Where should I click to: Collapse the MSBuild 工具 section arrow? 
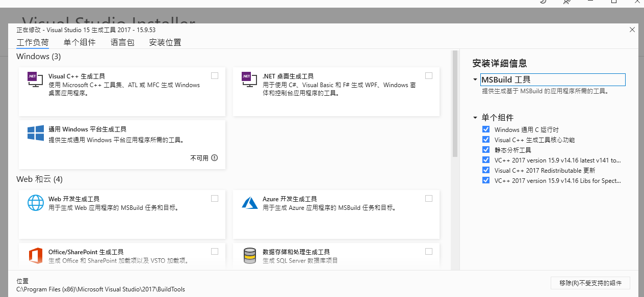475,80
